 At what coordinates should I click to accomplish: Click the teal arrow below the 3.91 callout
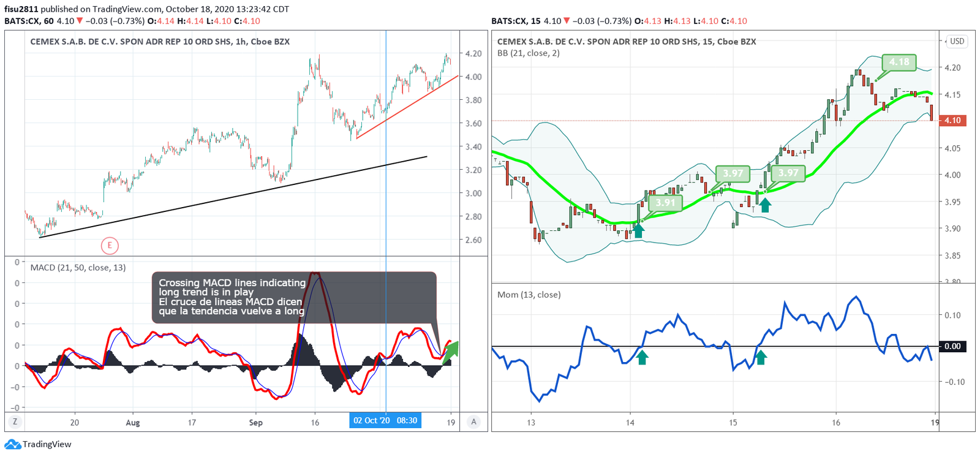coord(638,231)
